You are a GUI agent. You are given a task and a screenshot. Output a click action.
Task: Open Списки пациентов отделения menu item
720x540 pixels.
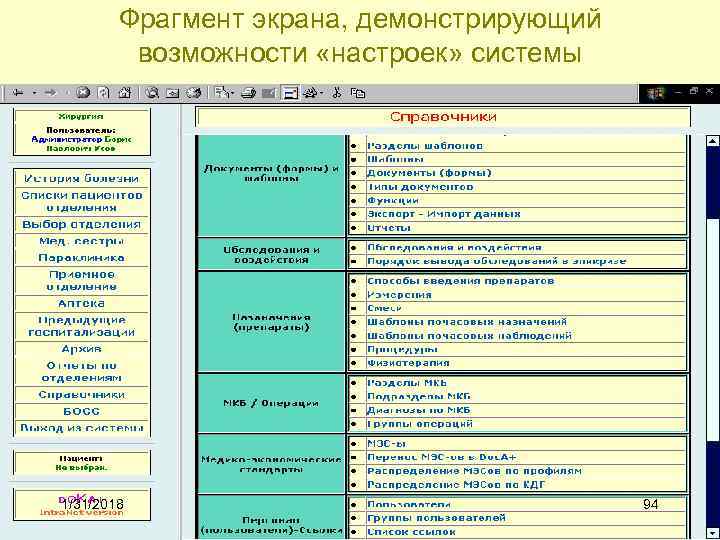point(81,201)
